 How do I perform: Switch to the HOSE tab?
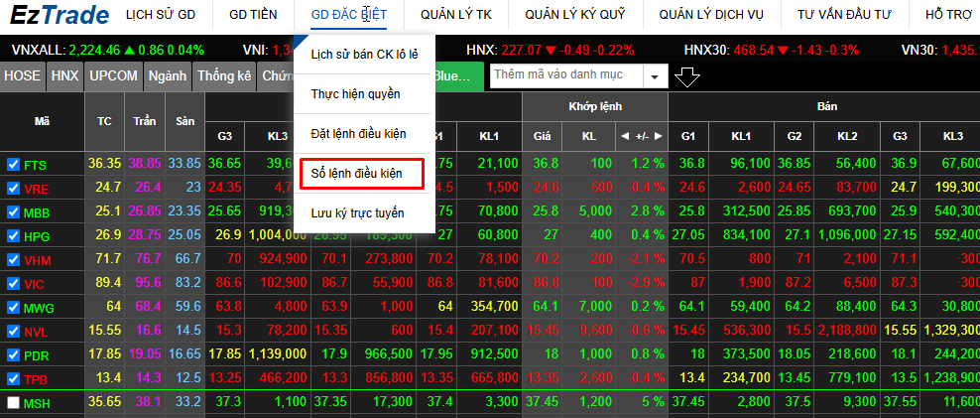point(23,76)
